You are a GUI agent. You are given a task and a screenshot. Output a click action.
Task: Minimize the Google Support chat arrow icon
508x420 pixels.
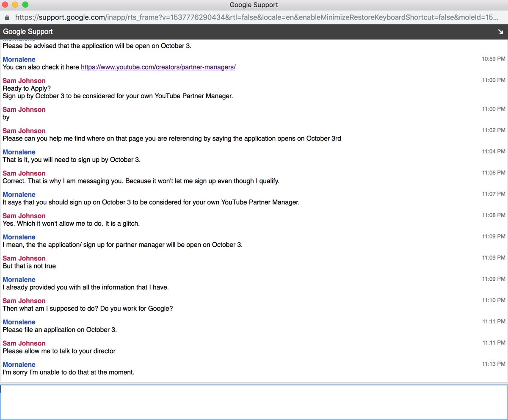[501, 32]
